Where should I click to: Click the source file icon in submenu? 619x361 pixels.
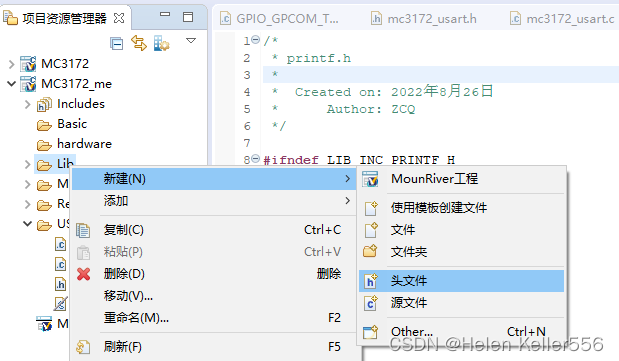point(370,303)
